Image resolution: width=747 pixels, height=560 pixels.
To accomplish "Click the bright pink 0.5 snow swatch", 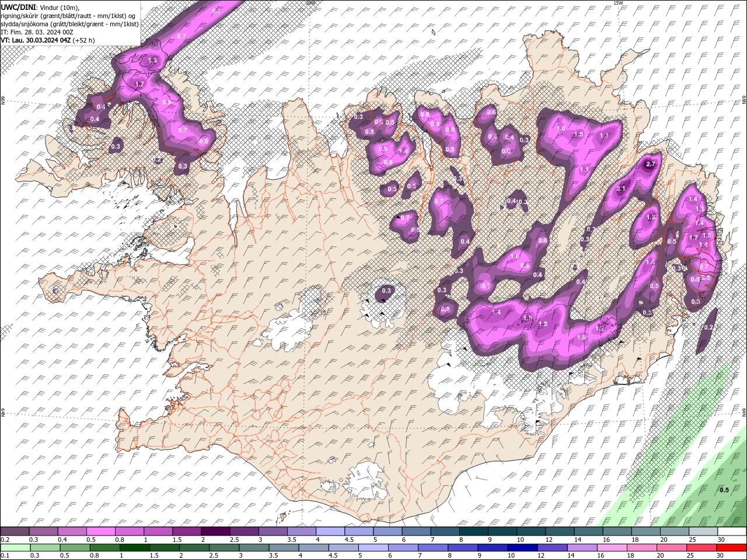I will (x=100, y=531).
